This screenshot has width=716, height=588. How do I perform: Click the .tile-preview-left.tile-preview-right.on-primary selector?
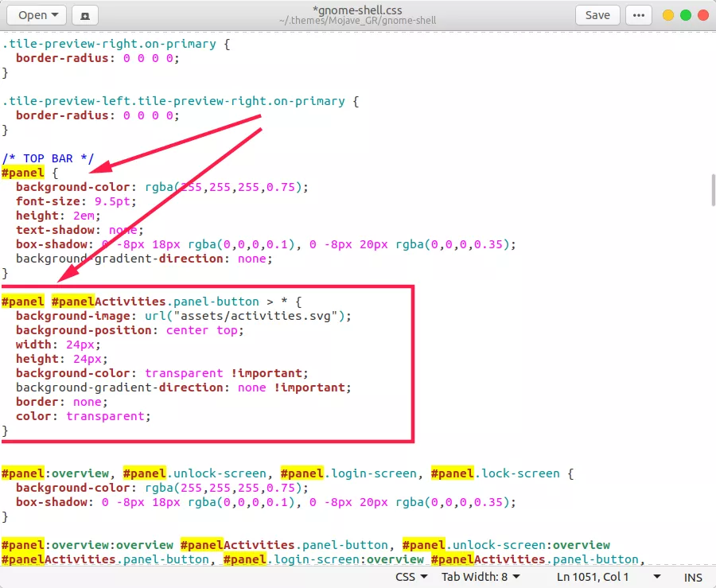click(173, 101)
